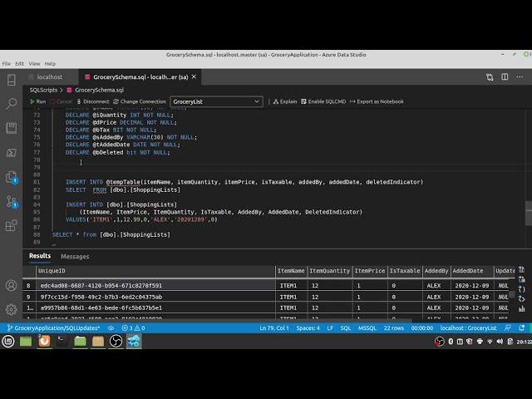Image resolution: width=532 pixels, height=399 pixels.
Task: Click GrocerySchema.sql in the breadcrumb
Action: pos(99,90)
